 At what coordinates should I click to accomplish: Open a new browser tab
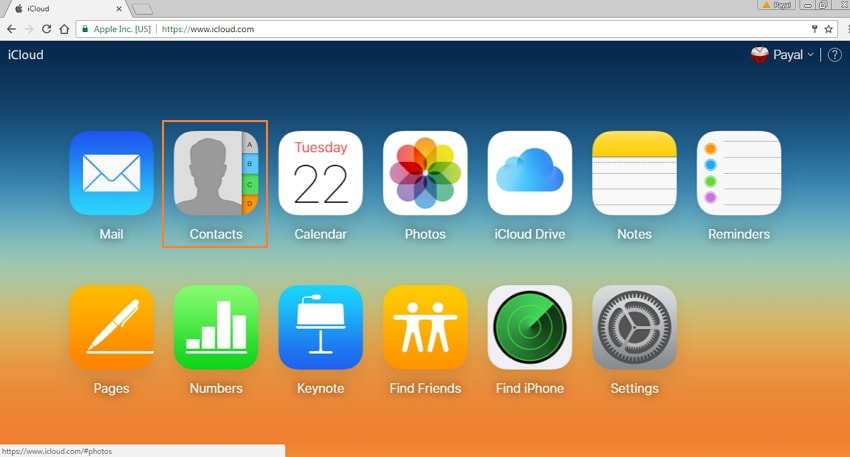pos(143,9)
